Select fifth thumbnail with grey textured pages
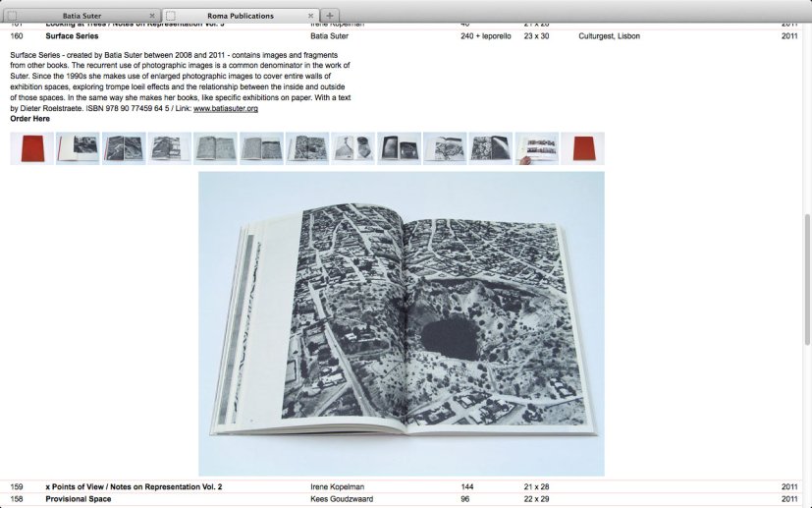This screenshot has width=812, height=508. pos(215,148)
